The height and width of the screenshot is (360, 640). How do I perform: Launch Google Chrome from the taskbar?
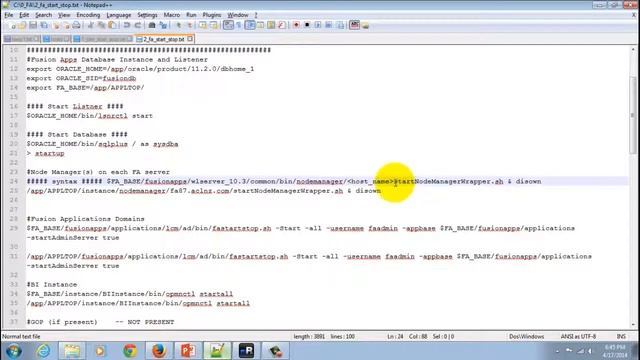[130, 351]
